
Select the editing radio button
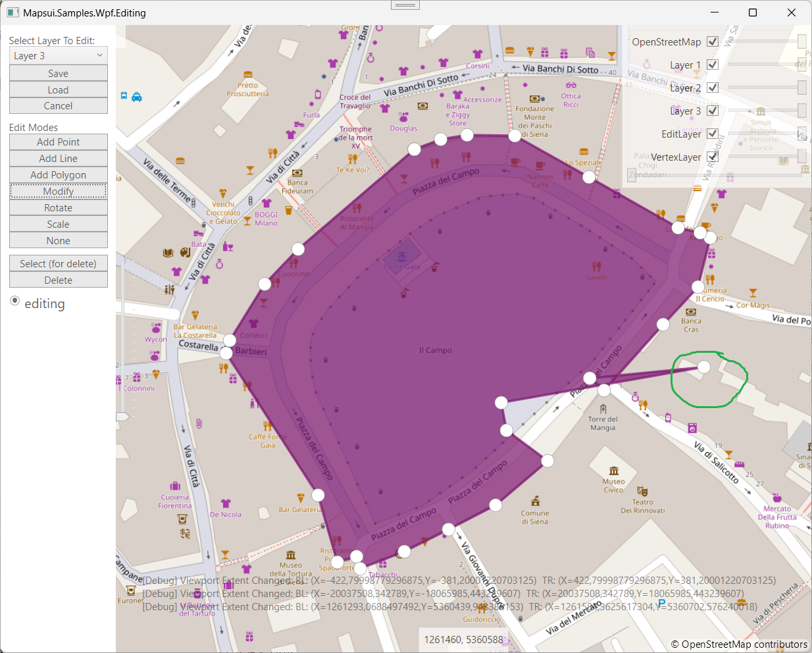[14, 300]
